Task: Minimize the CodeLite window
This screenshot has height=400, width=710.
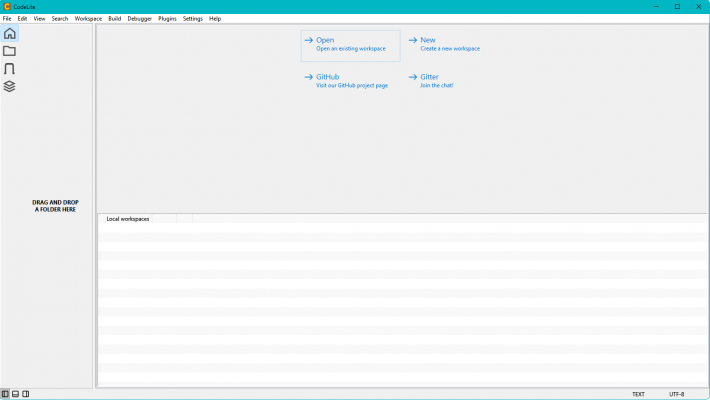Action: 657,7
